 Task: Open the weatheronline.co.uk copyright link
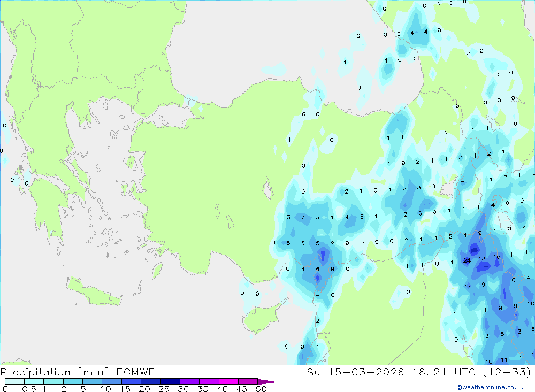tap(490, 387)
